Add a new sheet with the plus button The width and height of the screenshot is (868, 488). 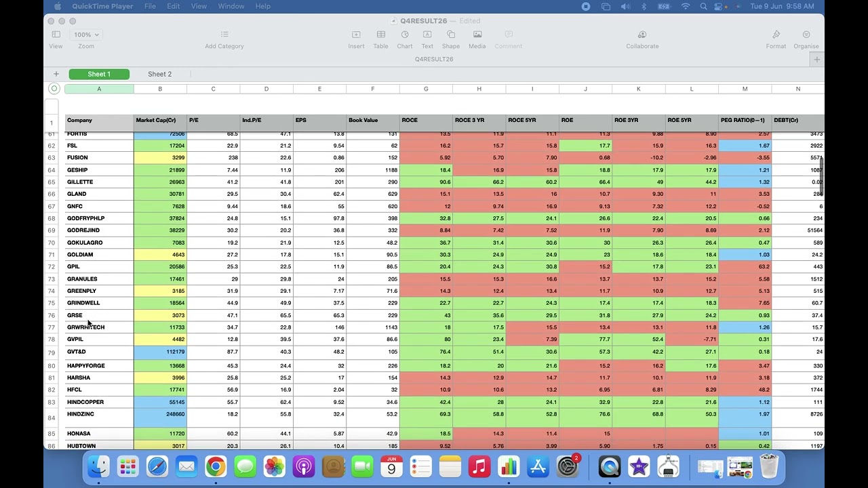(x=56, y=74)
